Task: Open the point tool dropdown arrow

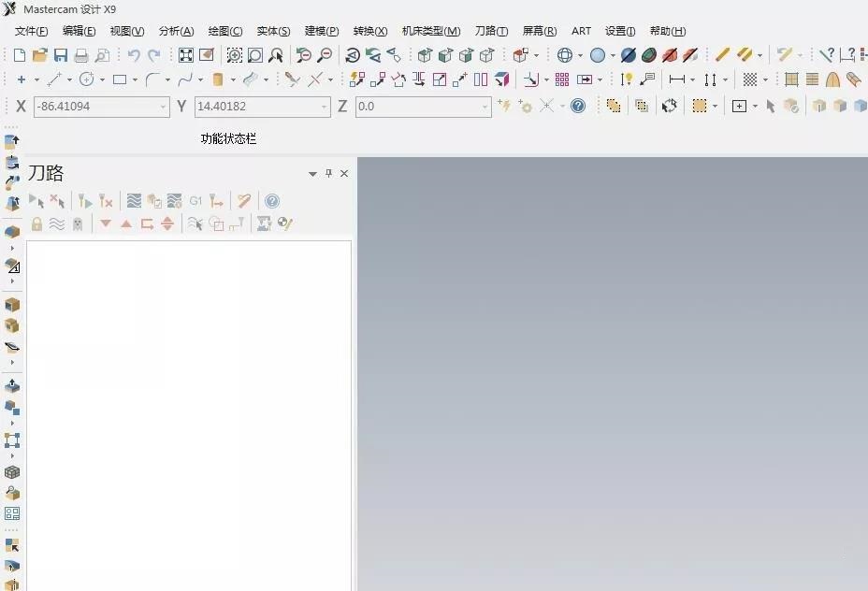Action: pyautogui.click(x=36, y=80)
